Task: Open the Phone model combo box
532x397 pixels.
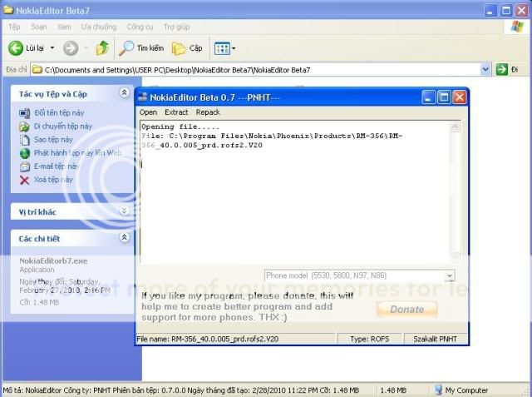Action: [x=450, y=275]
